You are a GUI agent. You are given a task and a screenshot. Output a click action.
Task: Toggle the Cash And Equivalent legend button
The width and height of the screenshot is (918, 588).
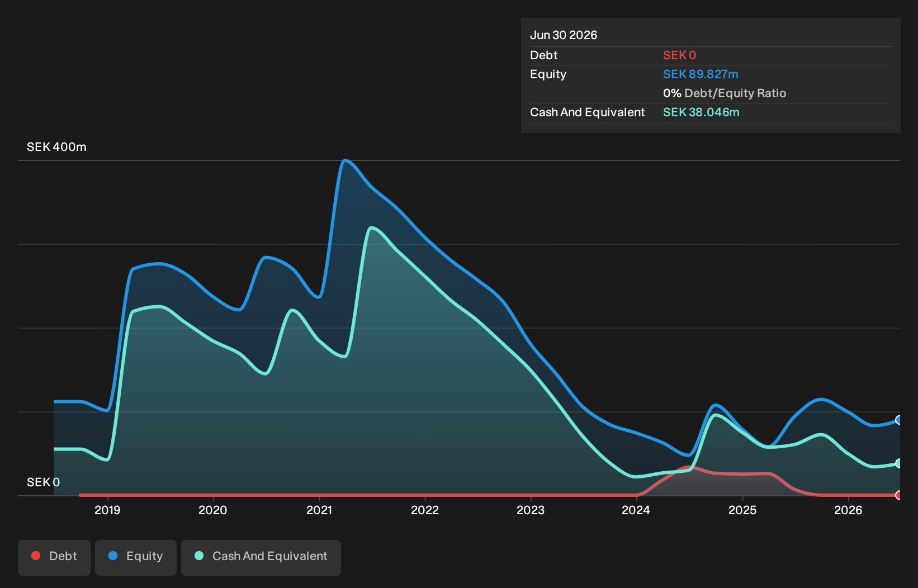(x=261, y=557)
